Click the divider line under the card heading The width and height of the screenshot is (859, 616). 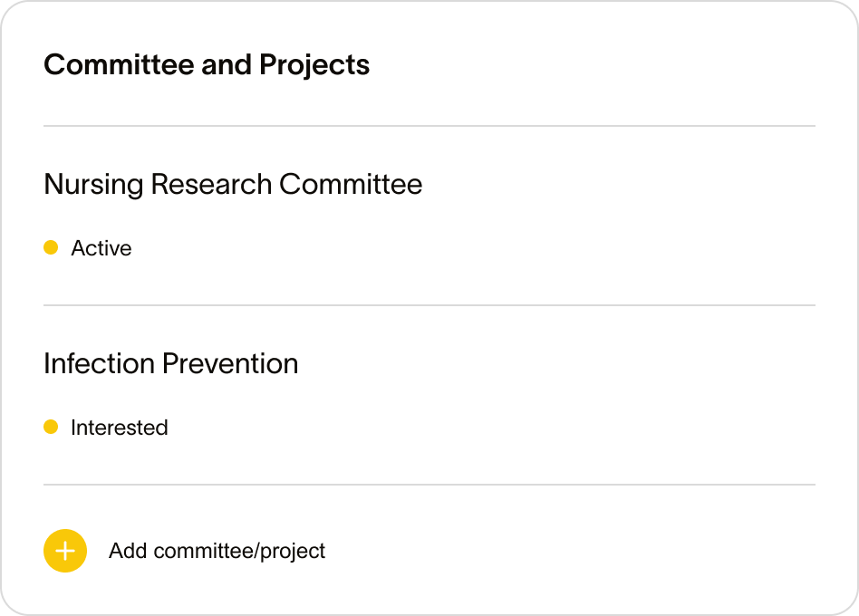[429, 126]
